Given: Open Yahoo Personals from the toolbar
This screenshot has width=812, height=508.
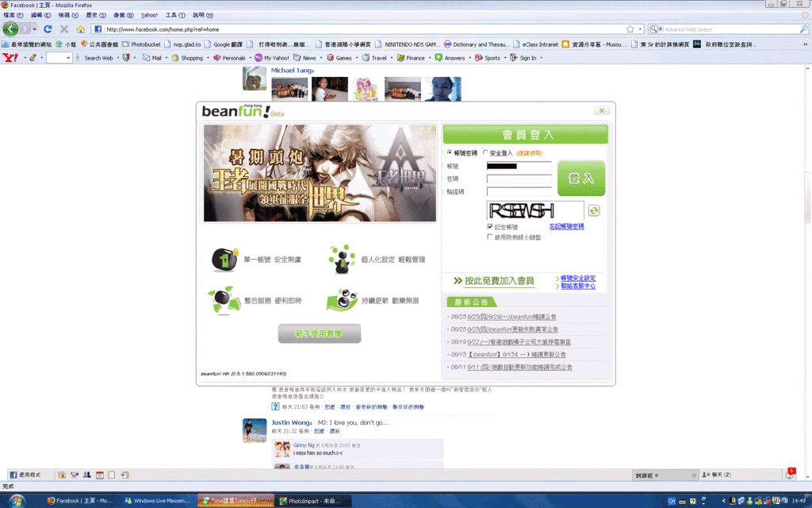Looking at the screenshot, I should click(229, 58).
